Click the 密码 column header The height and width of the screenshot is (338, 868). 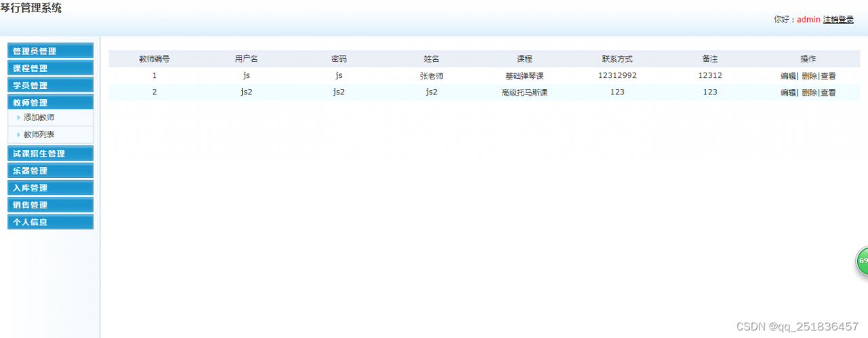339,59
